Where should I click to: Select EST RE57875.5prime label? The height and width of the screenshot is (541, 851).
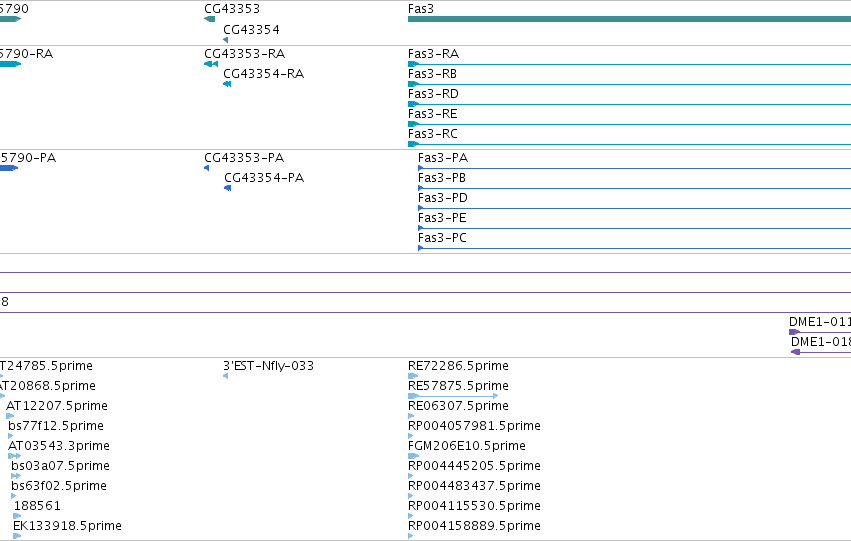tap(458, 386)
